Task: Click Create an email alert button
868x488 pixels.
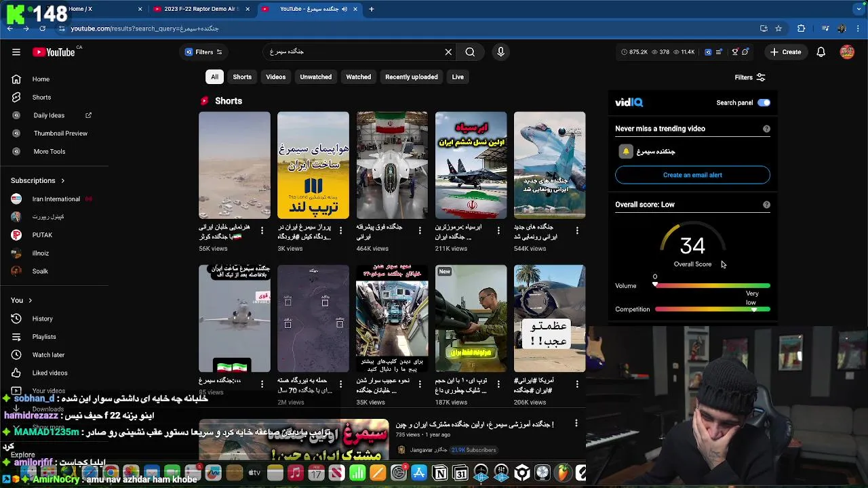Action: [692, 175]
